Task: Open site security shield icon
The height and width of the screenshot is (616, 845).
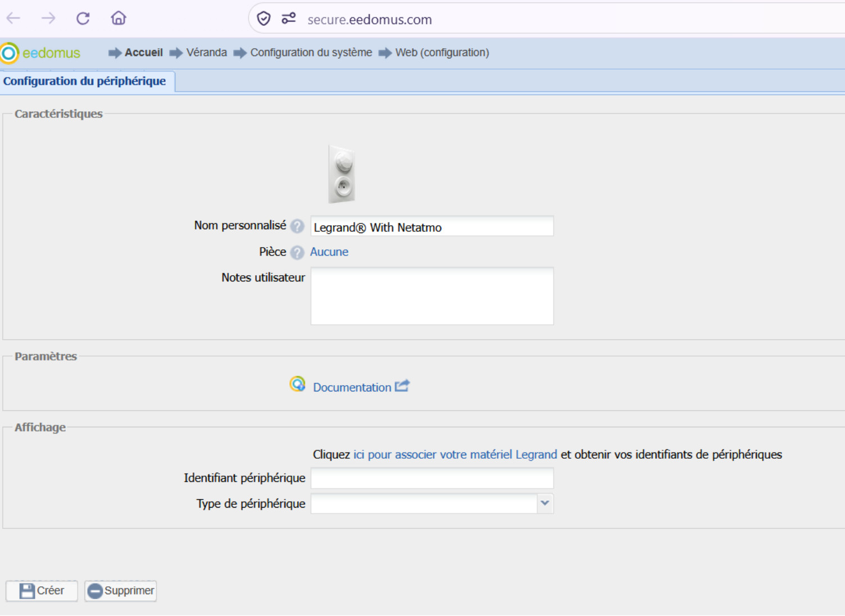Action: (264, 19)
